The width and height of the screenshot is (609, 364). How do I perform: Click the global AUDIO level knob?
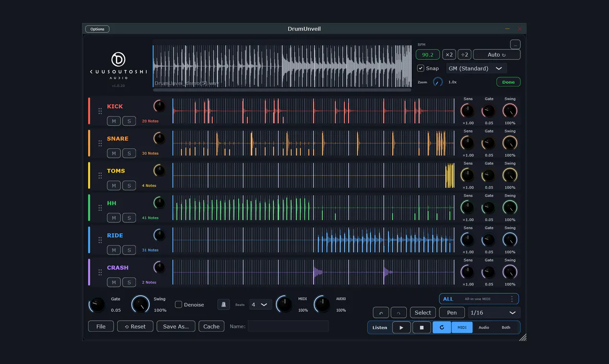coord(322,304)
